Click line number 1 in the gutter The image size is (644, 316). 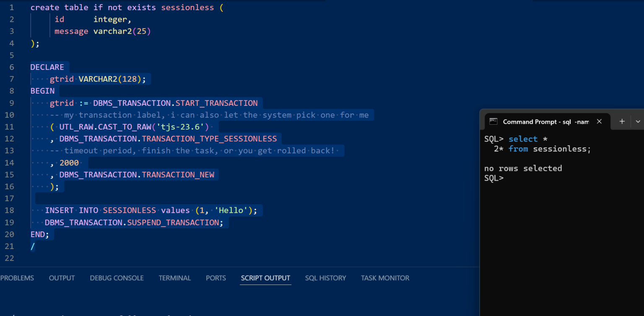pos(12,8)
